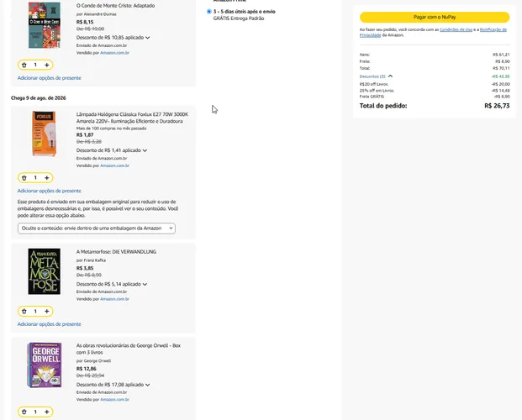The image size is (522, 420).
Task: Open the Condições de Uso link
Action: point(456,29)
